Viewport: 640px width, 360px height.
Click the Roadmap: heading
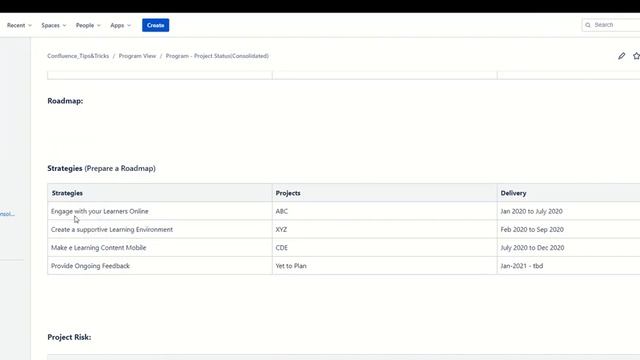[x=65, y=101]
